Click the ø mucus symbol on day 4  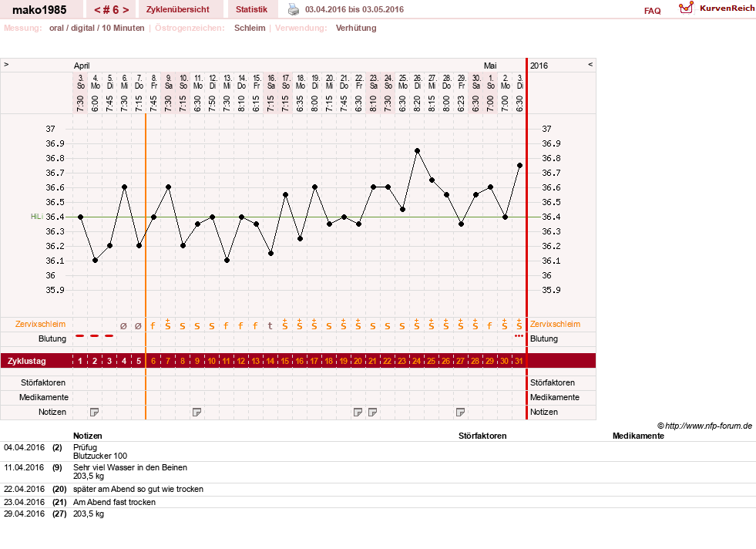123,326
